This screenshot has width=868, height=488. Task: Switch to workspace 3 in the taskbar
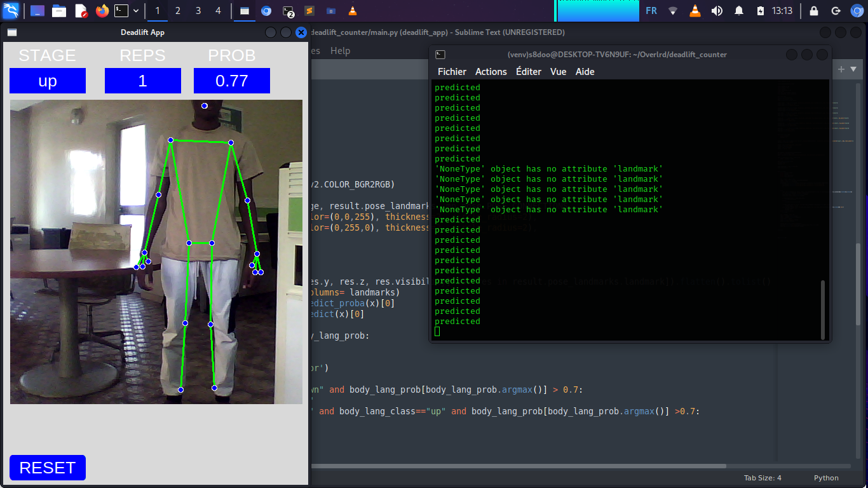[197, 10]
